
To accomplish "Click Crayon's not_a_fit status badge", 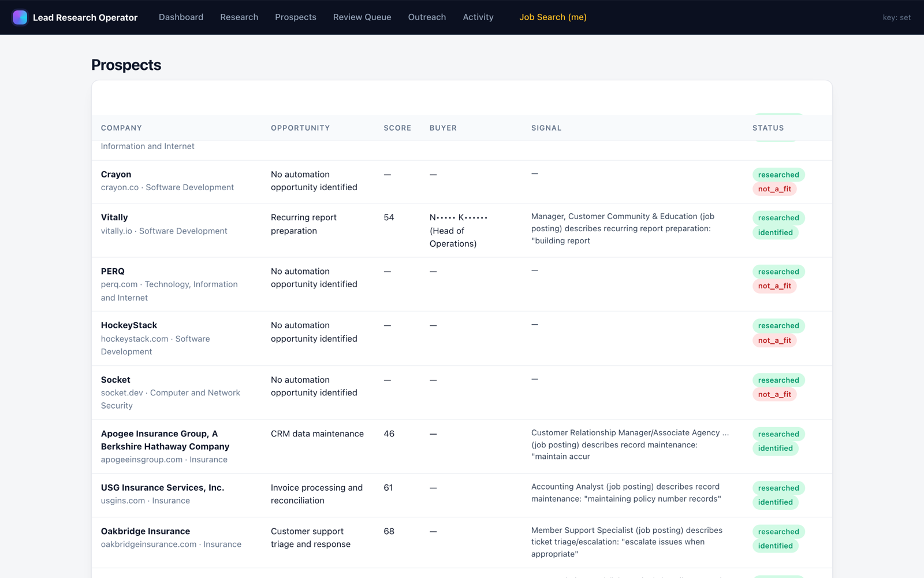I will pos(774,189).
